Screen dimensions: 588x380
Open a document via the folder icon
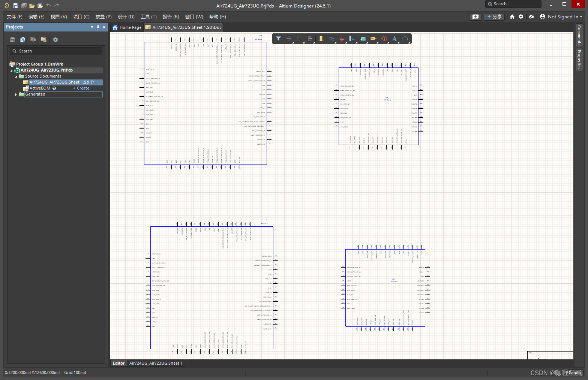click(32, 6)
